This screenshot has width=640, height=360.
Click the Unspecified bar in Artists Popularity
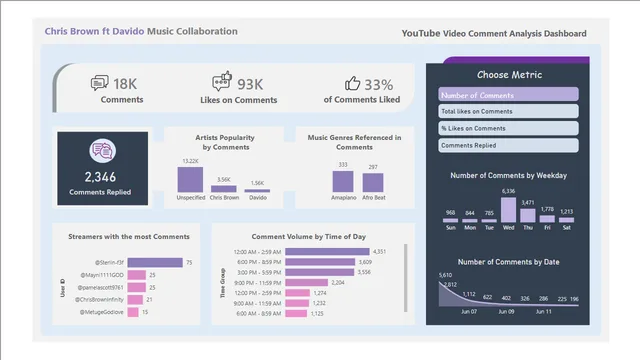[190, 179]
